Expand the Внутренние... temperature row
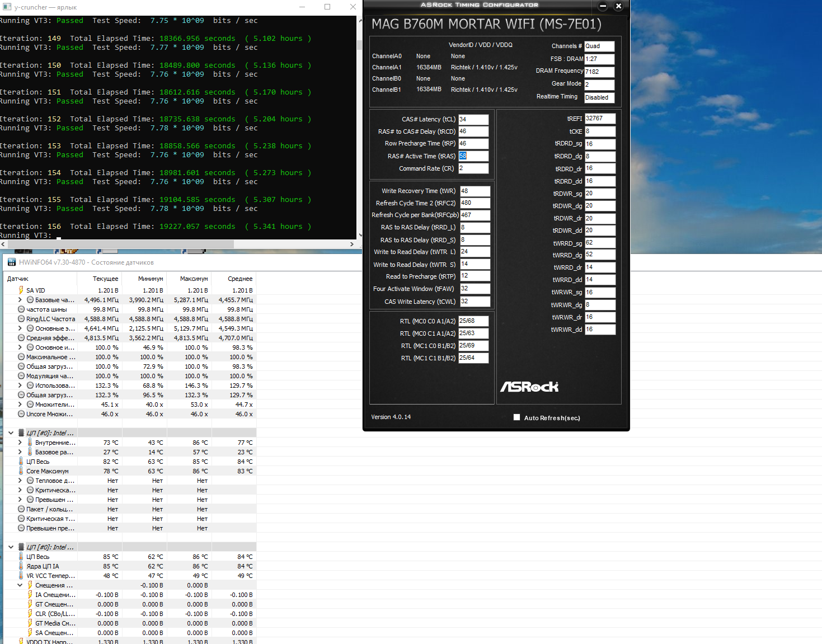This screenshot has height=644, width=822. 20,443
